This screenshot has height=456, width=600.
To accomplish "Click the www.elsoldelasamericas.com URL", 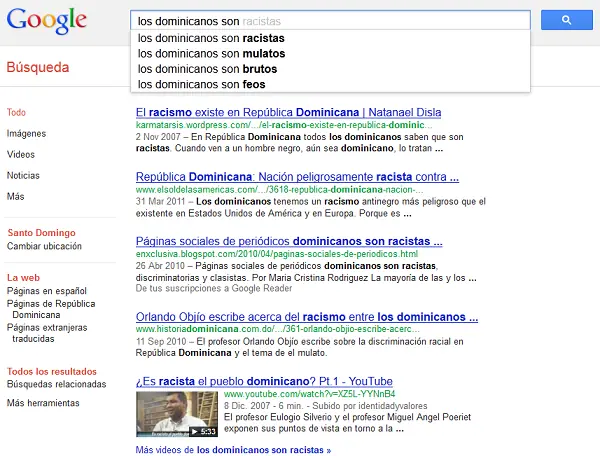I will point(279,189).
